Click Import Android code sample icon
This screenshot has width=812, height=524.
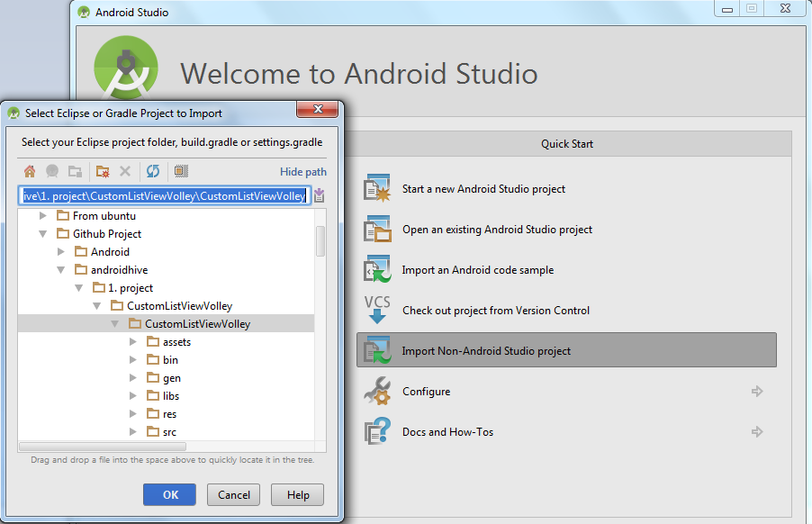click(x=377, y=269)
